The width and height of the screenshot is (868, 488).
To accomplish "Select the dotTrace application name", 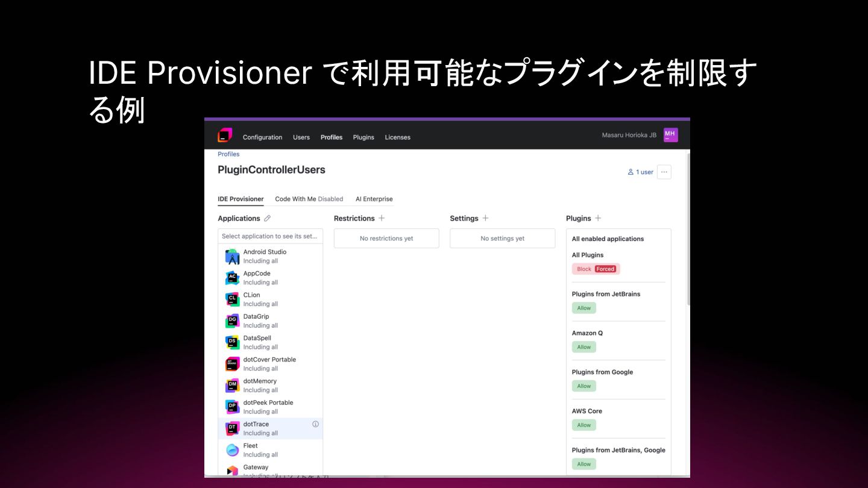I will point(256,424).
